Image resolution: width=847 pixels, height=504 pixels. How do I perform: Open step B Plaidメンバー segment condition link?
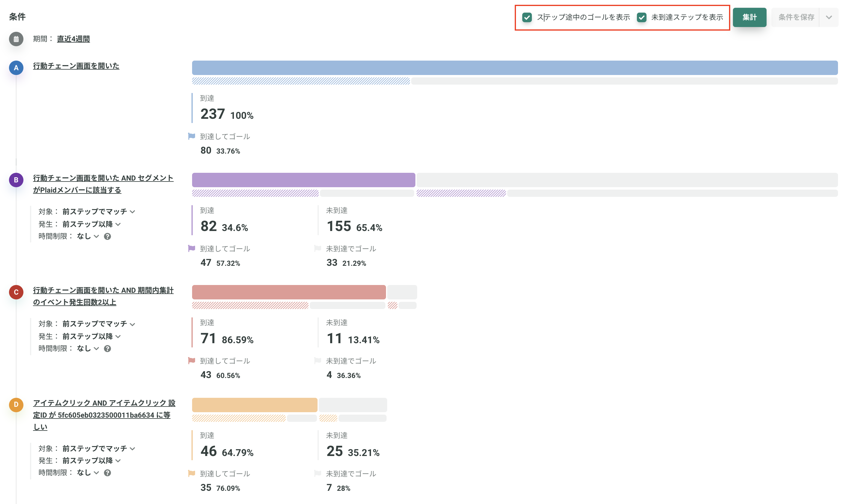(103, 184)
